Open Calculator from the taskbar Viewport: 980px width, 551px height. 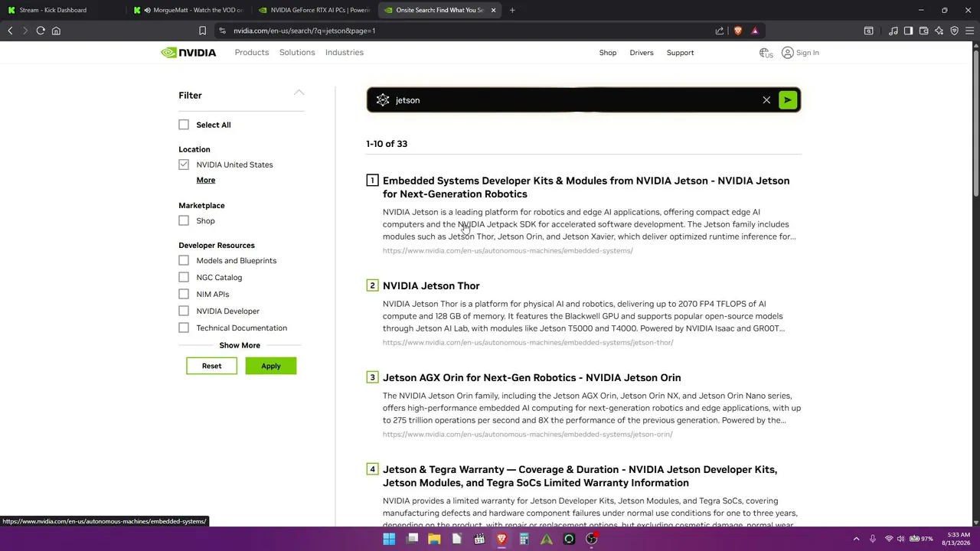tap(524, 539)
